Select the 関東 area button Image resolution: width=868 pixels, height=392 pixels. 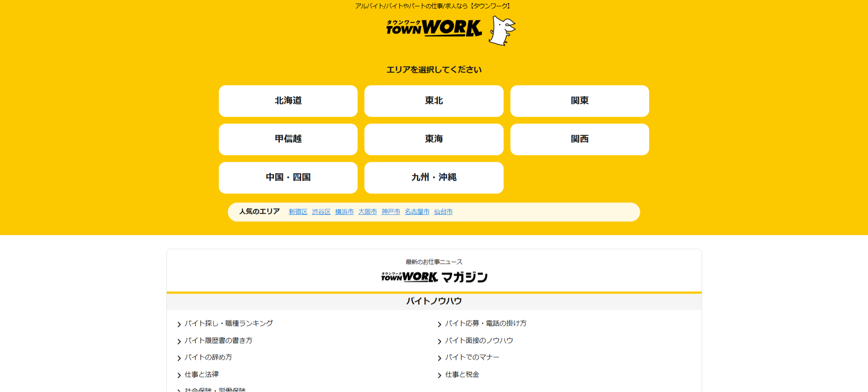click(x=580, y=101)
